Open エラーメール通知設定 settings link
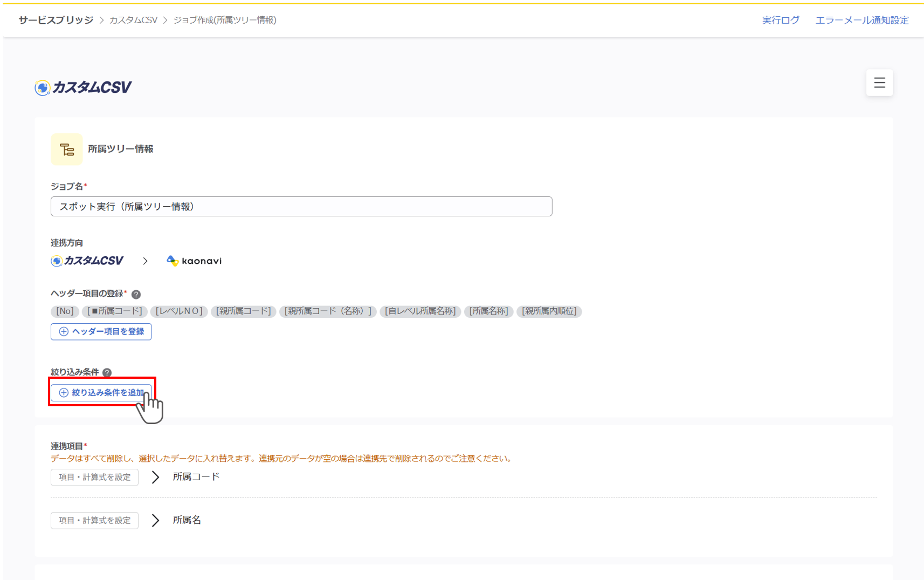The image size is (924, 580). click(861, 20)
